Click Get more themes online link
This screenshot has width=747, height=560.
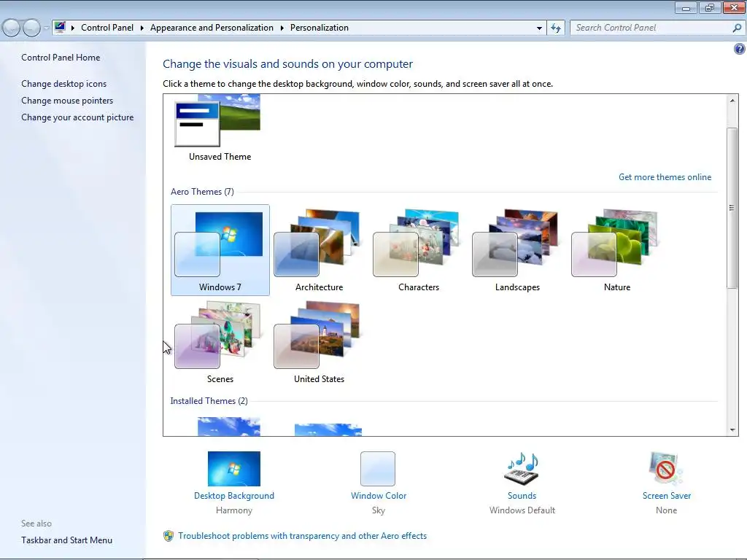pos(665,177)
